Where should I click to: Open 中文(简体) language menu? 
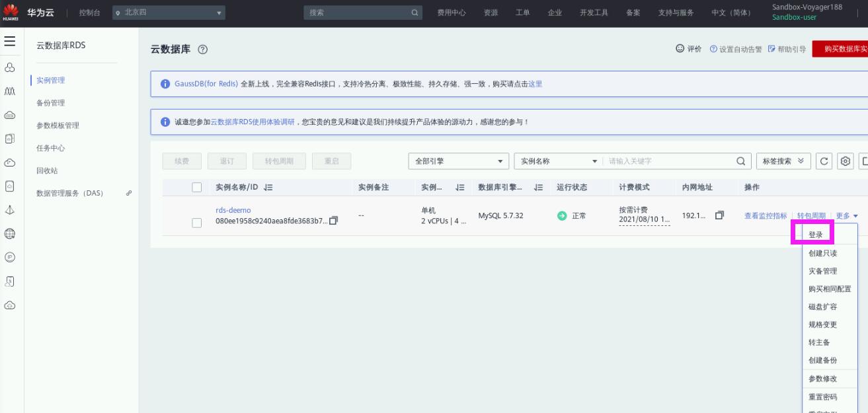pyautogui.click(x=731, y=13)
